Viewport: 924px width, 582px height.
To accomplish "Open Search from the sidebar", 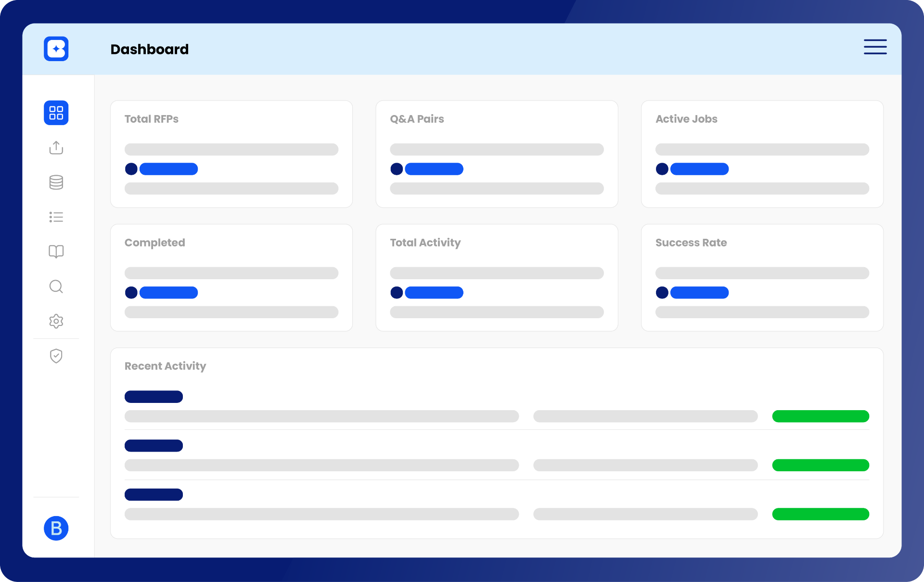I will pyautogui.click(x=56, y=286).
